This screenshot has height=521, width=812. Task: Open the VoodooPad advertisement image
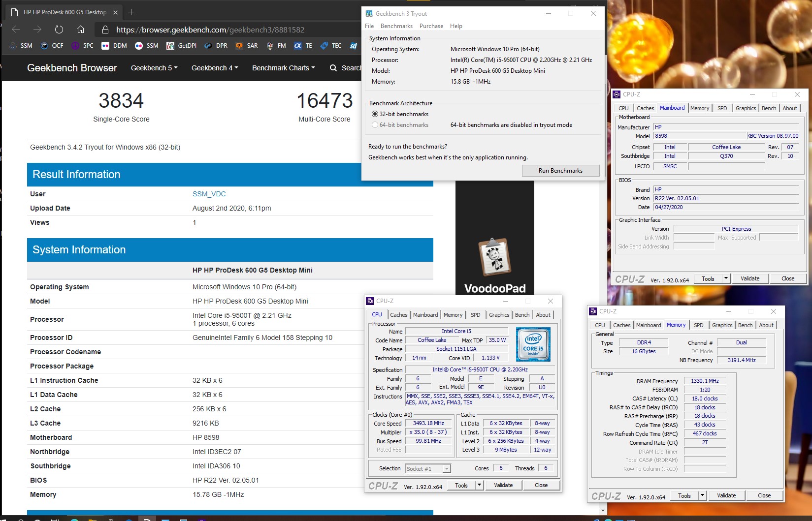click(495, 238)
